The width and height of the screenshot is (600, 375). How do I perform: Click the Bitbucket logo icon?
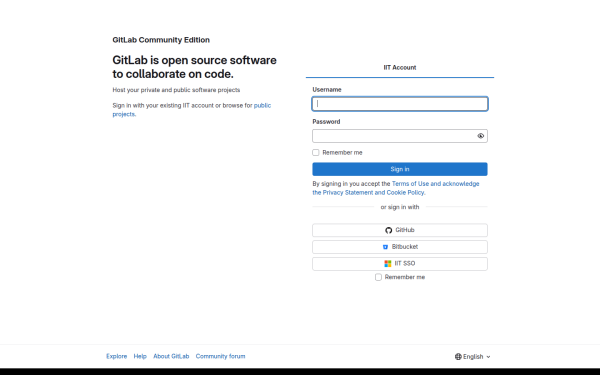coord(385,247)
